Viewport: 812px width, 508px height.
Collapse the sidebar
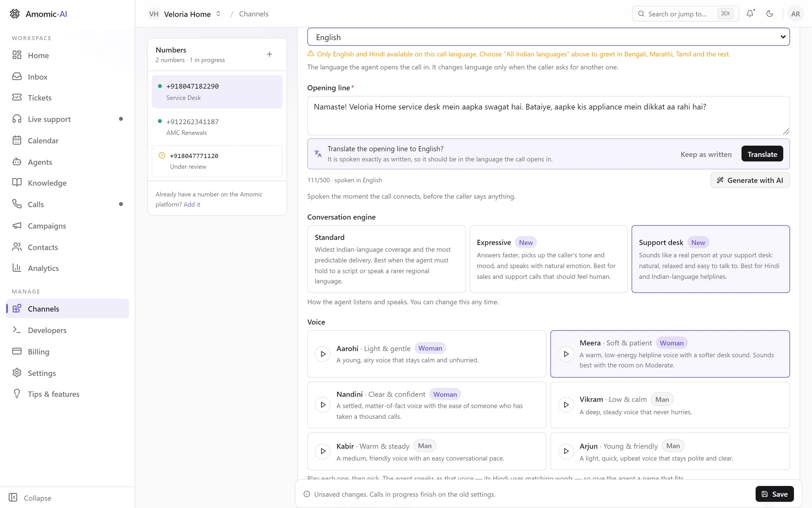click(30, 498)
